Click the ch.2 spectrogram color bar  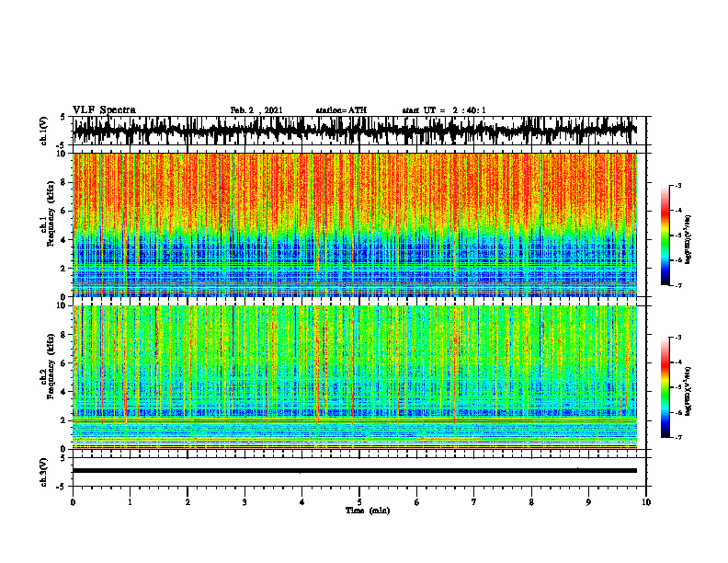[665, 387]
